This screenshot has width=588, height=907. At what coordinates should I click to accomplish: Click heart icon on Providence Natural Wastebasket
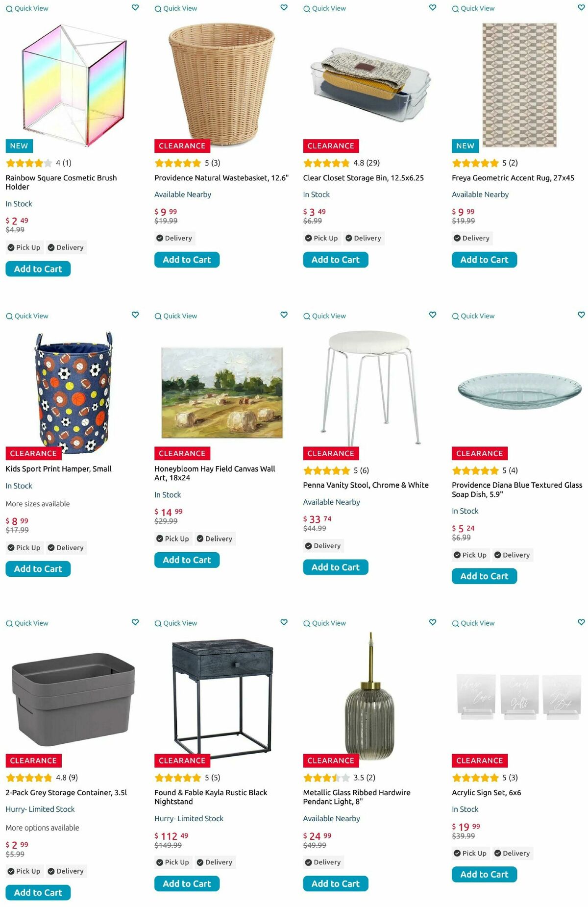[284, 7]
